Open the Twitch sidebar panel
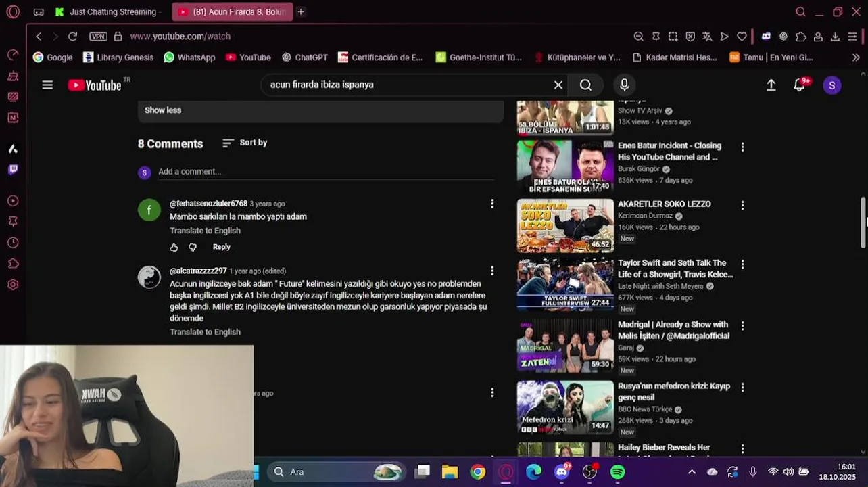The width and height of the screenshot is (868, 487). (13, 169)
